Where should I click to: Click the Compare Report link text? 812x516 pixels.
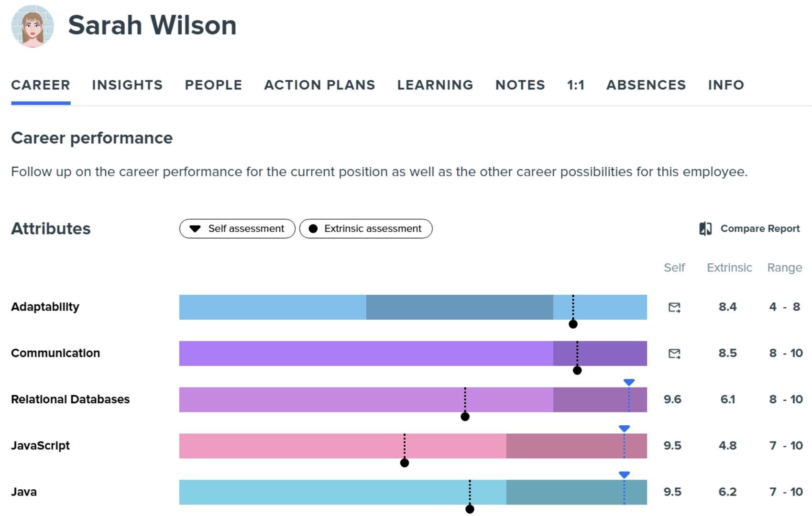pyautogui.click(x=759, y=228)
